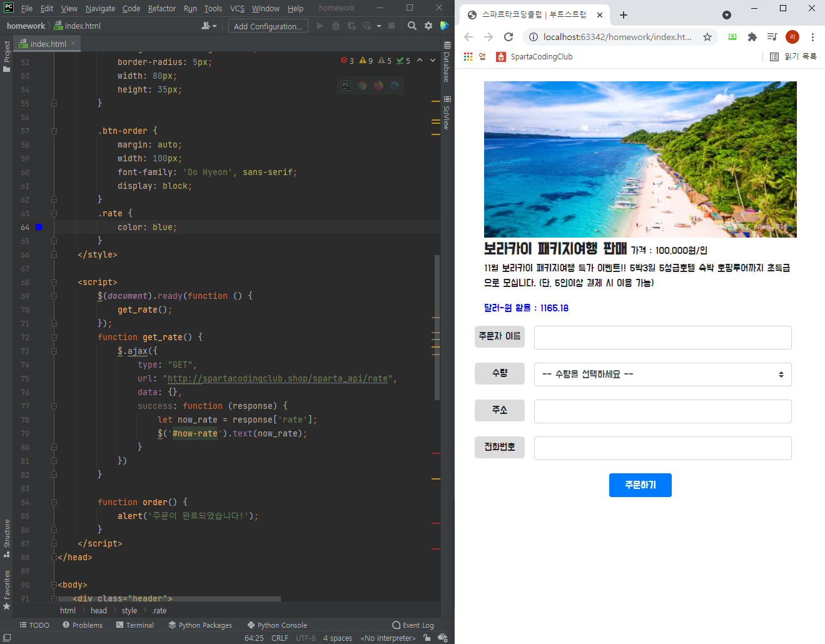Preview in Chrome via editor browser icon

[362, 85]
